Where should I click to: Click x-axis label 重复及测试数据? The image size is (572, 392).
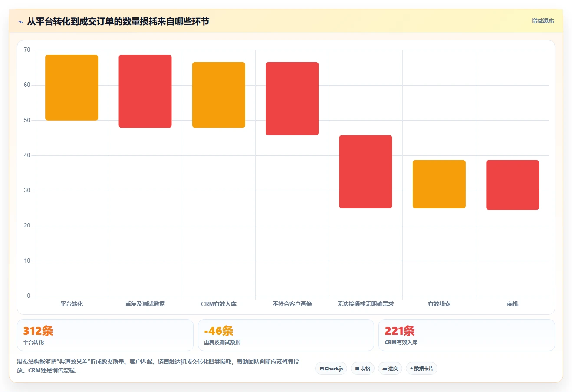point(145,304)
